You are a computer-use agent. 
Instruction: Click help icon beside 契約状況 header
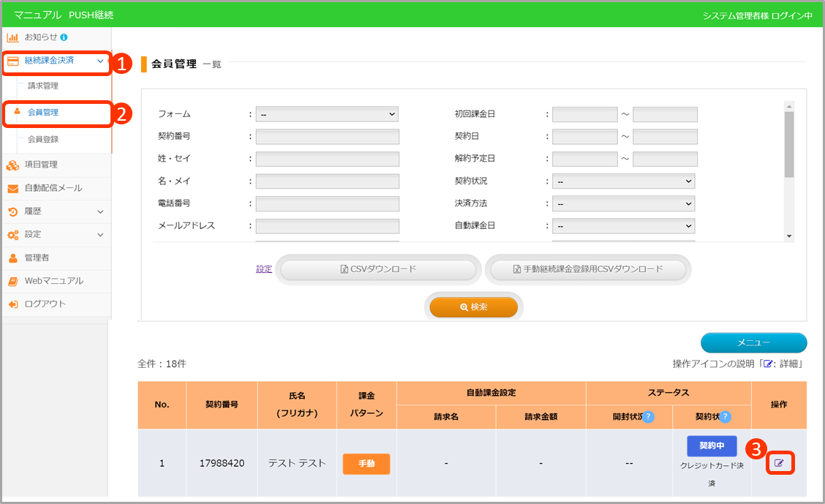[x=725, y=417]
